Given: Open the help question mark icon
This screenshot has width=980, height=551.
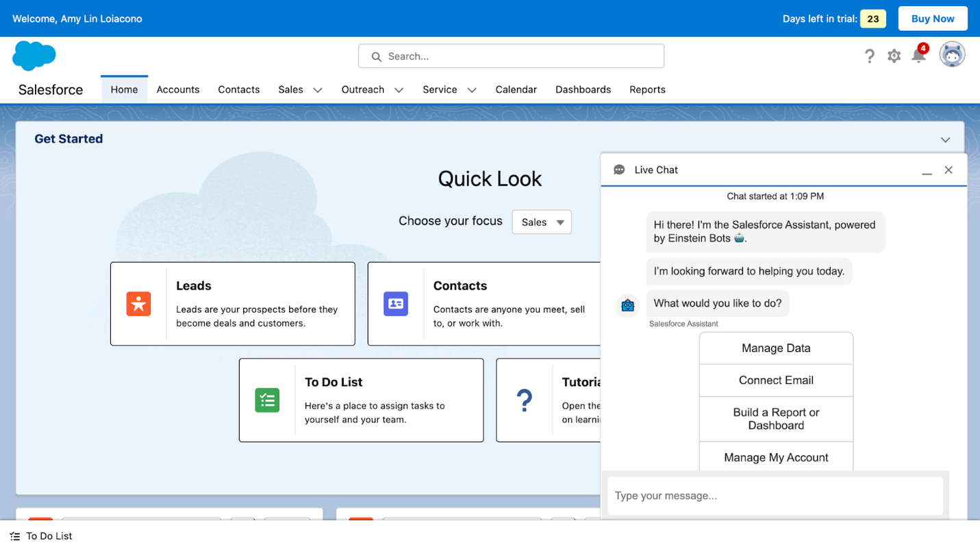Looking at the screenshot, I should (869, 56).
